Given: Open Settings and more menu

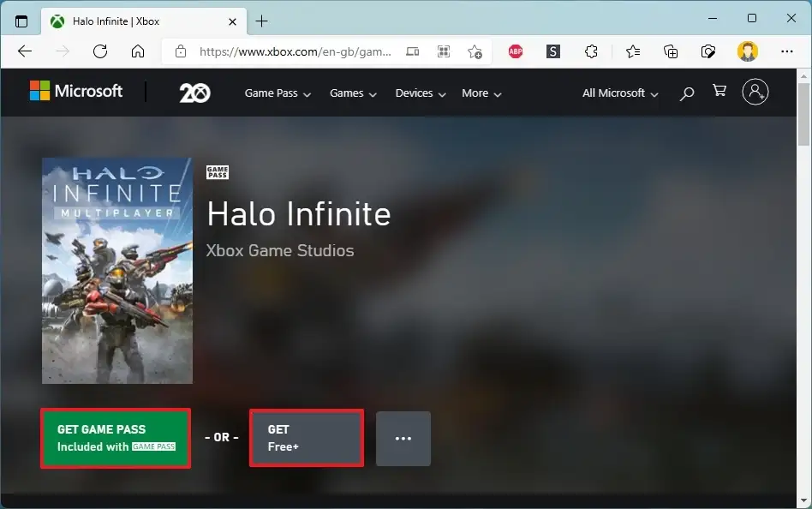Looking at the screenshot, I should pyautogui.click(x=787, y=51).
